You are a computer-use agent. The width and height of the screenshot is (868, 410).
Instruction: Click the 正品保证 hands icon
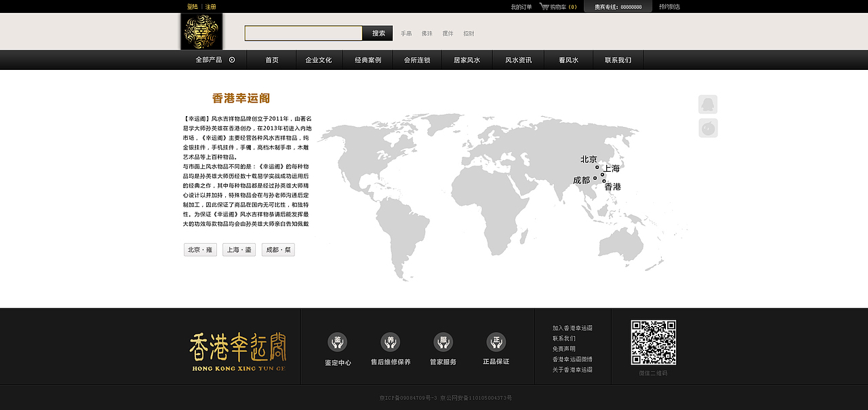[x=496, y=341]
